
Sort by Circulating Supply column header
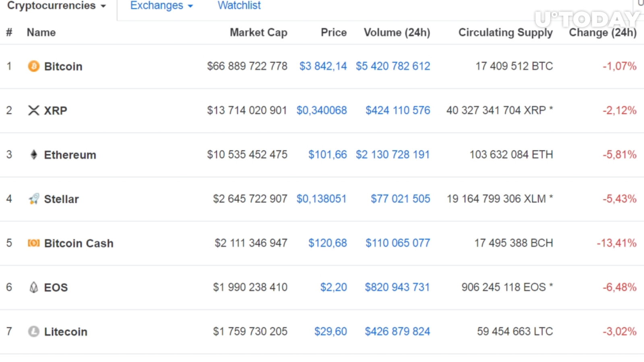[x=506, y=33]
